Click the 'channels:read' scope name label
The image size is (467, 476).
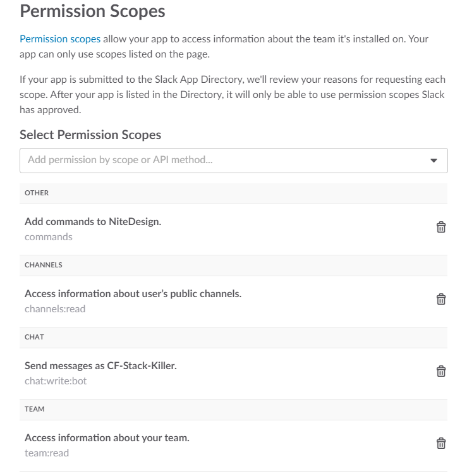coord(55,309)
